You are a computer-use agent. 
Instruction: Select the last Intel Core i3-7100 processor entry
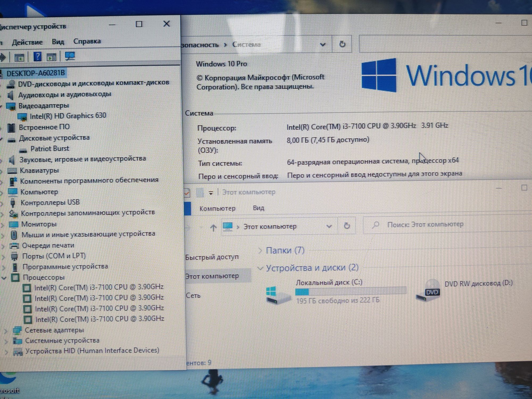(100, 319)
